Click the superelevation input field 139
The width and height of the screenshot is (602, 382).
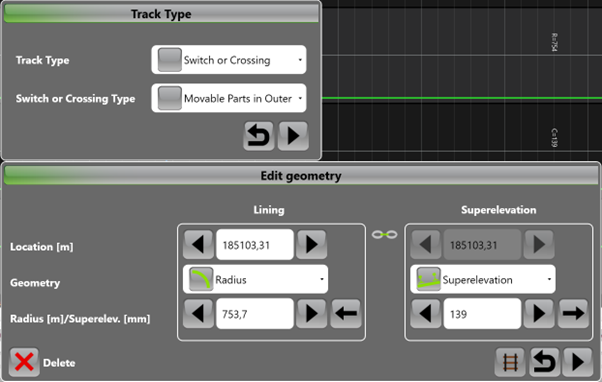coord(482,314)
